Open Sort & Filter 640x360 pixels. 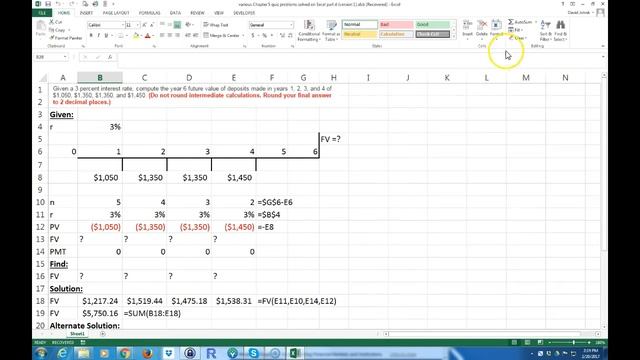pyautogui.click(x=546, y=30)
